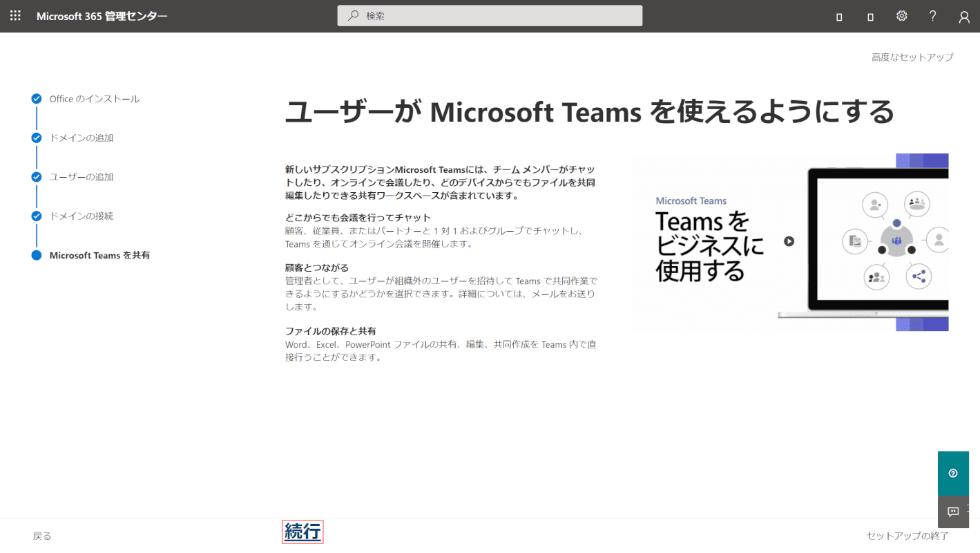980x553 pixels.
Task: Click the 続行 continue button
Action: [x=302, y=532]
